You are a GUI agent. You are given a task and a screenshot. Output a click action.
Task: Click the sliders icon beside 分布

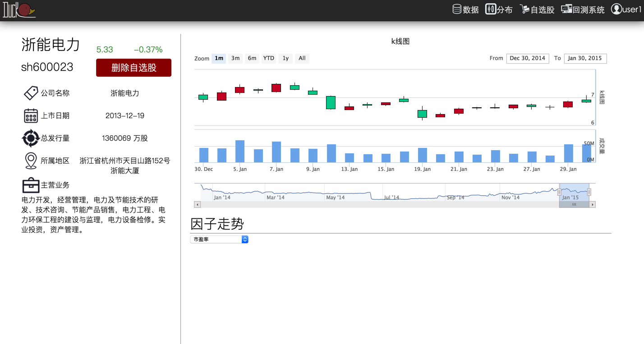click(490, 9)
